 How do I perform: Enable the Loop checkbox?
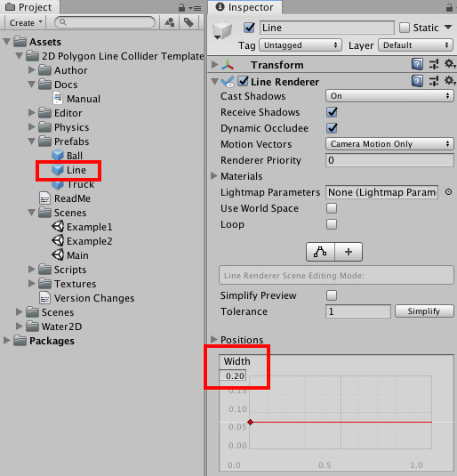332,224
